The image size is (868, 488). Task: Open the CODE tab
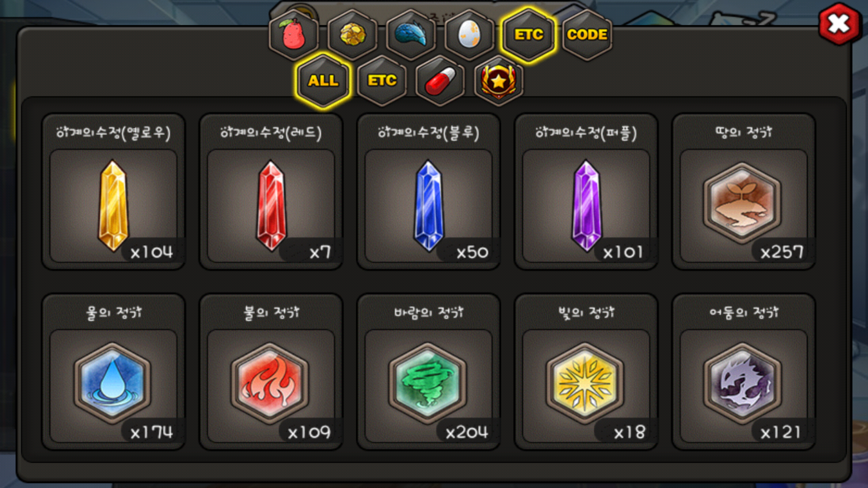point(587,35)
